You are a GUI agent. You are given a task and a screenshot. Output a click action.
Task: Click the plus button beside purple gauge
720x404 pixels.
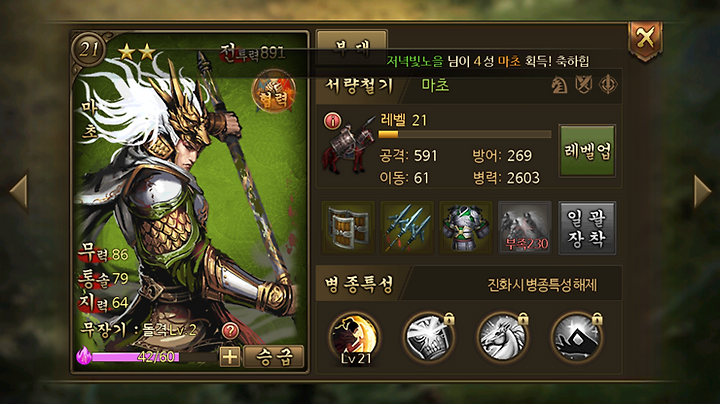[230, 357]
